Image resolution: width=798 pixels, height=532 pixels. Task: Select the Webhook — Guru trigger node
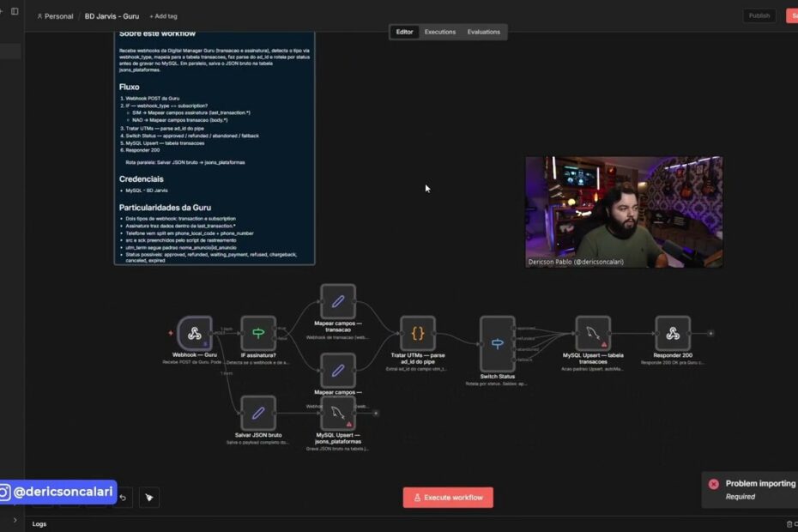[195, 333]
